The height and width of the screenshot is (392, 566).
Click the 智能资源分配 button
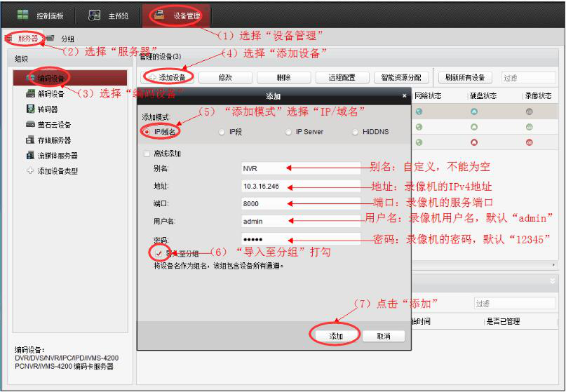pos(401,77)
